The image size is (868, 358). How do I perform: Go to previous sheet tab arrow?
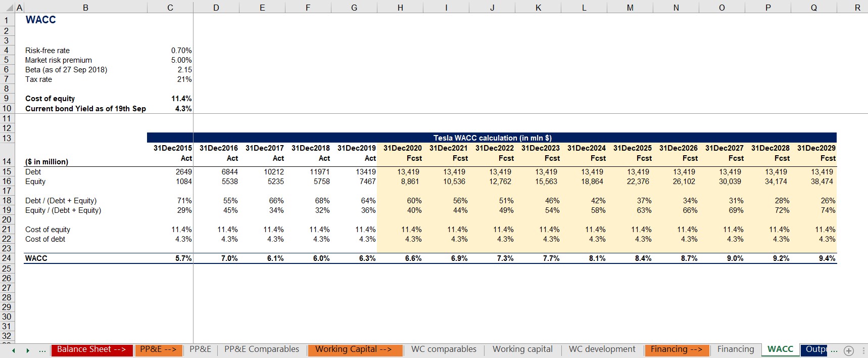(x=14, y=350)
